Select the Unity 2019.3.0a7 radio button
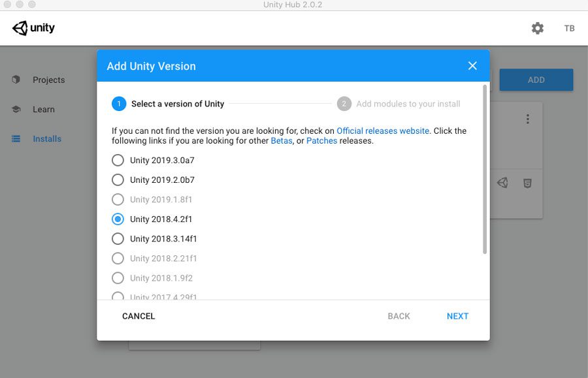 click(118, 161)
